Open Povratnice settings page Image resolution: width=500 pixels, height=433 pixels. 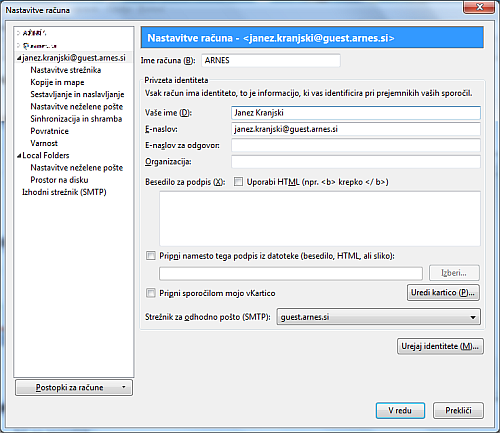click(50, 131)
